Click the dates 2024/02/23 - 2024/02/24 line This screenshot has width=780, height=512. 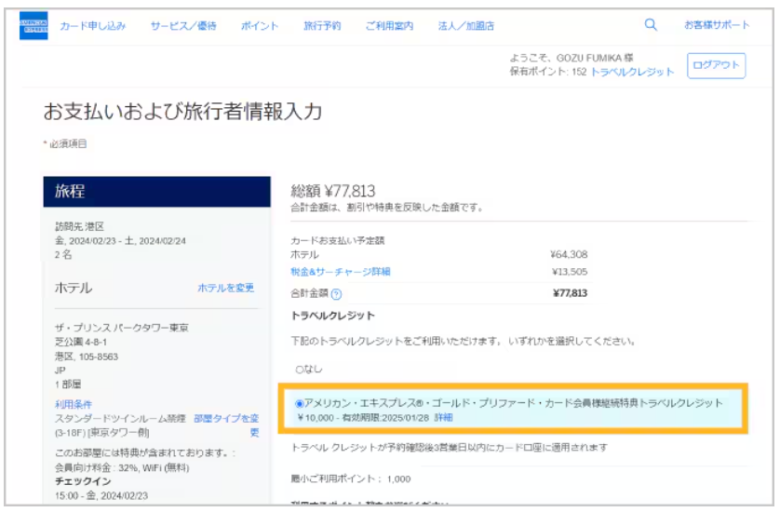click(120, 241)
